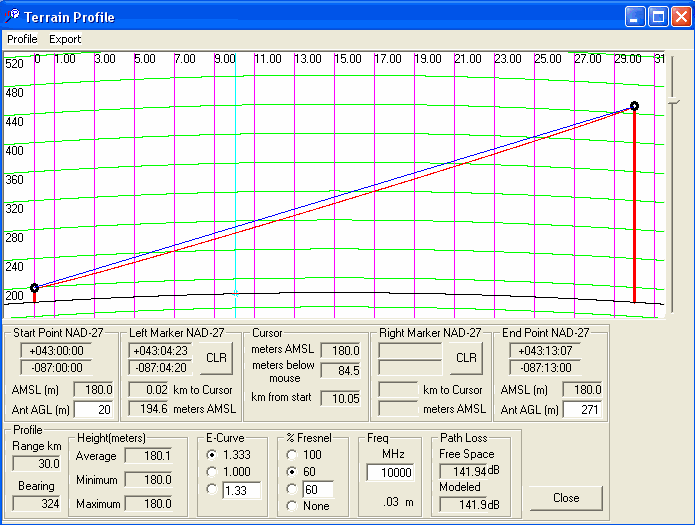
Task: Click the cyan cursor marker on terrain line
Action: click(235, 293)
